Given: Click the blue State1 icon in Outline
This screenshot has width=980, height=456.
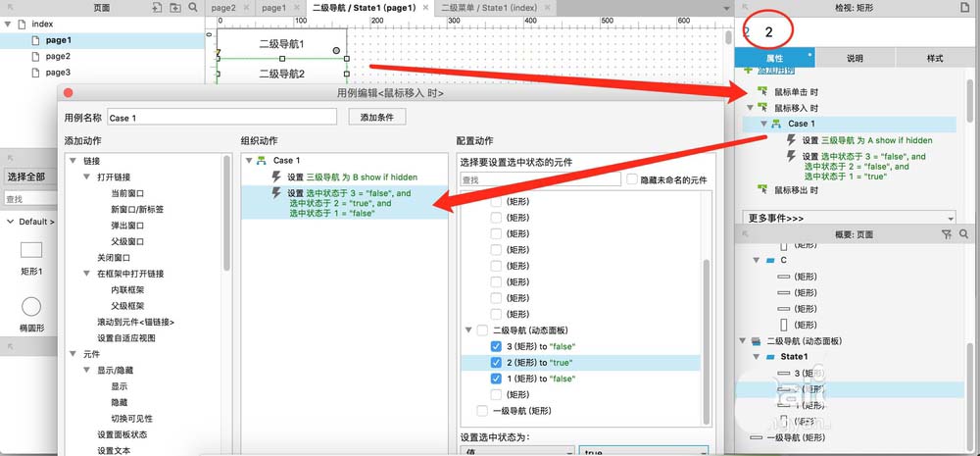Looking at the screenshot, I should (x=770, y=357).
